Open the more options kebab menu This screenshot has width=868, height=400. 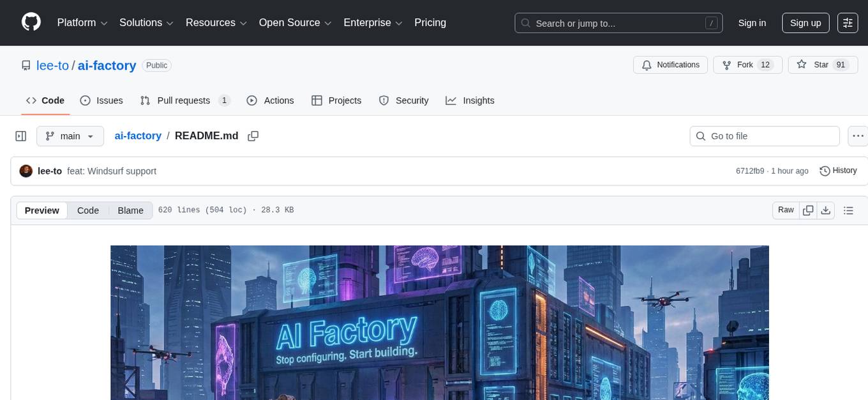[858, 135]
